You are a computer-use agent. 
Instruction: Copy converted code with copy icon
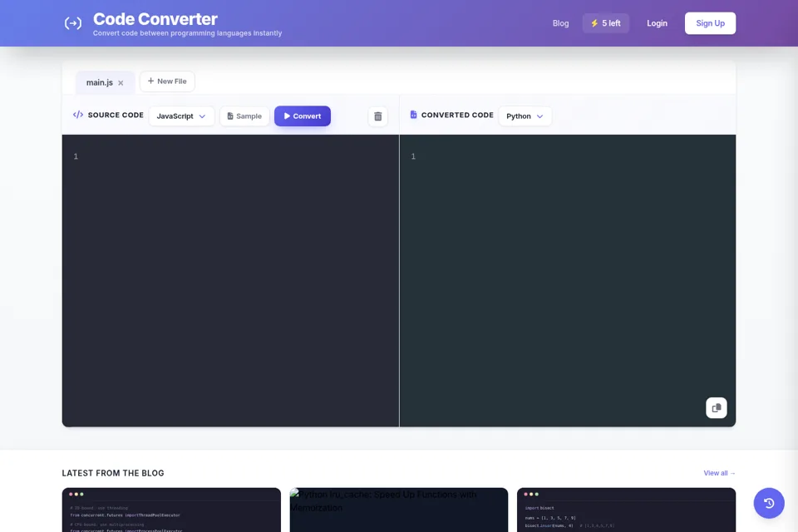pyautogui.click(x=716, y=408)
